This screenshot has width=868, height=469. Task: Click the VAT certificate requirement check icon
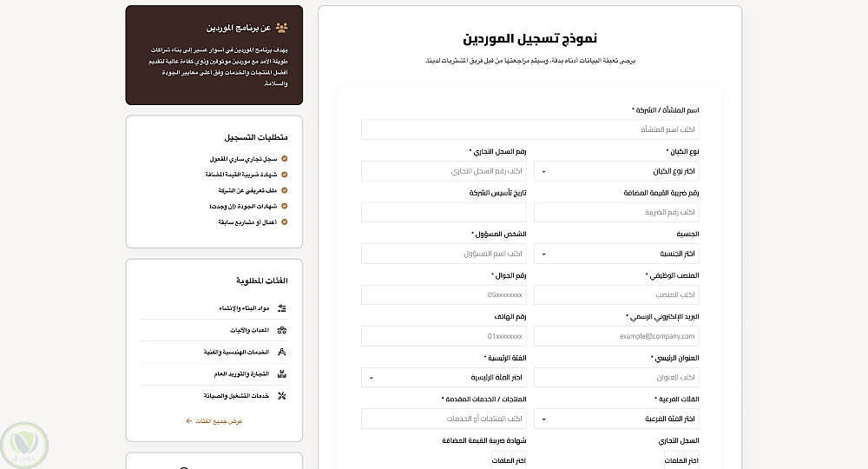pos(285,175)
